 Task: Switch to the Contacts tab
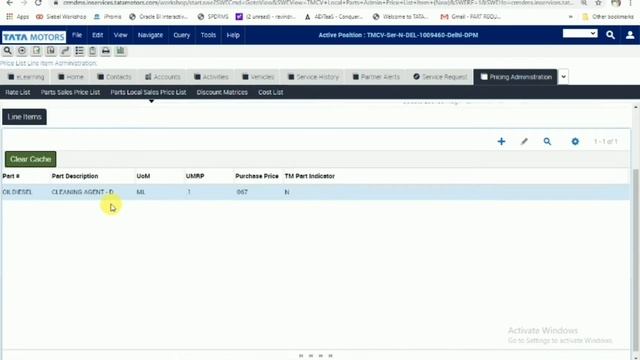(114, 77)
